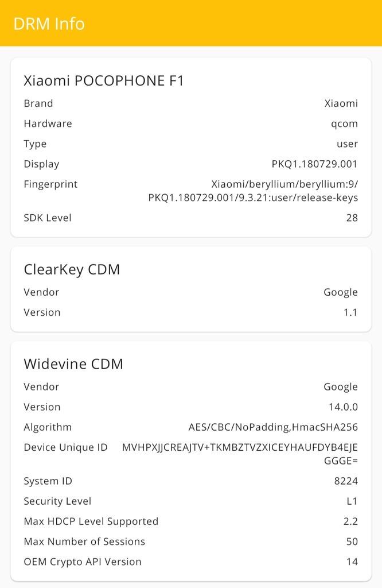
Task: Select the Xiaomi POCOPHONE F1 card heading
Action: coord(104,80)
